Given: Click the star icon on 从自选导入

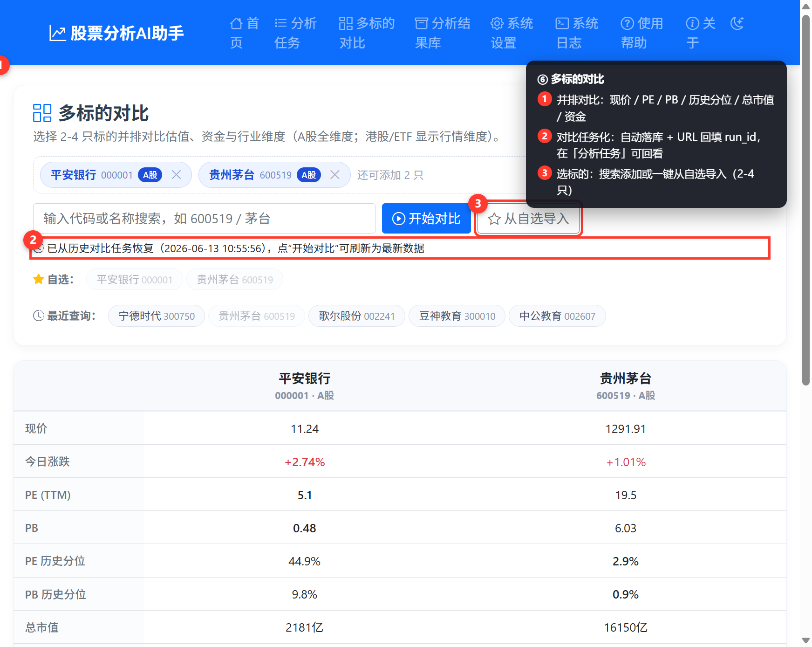Looking at the screenshot, I should click(x=494, y=219).
